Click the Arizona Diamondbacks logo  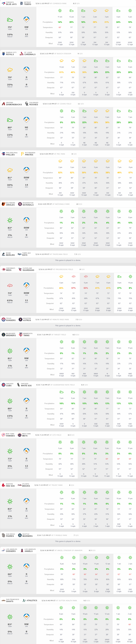tap(3, 104)
